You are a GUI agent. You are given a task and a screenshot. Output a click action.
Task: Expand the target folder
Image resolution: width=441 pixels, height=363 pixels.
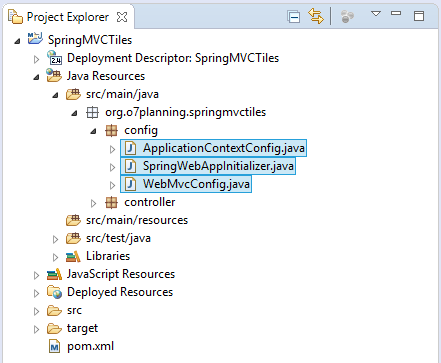coord(36,329)
